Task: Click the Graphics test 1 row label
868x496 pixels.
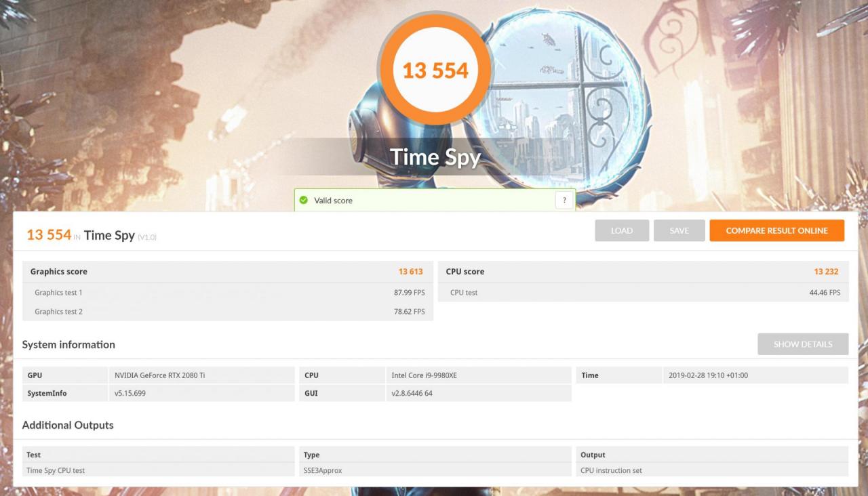Action: [x=58, y=293]
